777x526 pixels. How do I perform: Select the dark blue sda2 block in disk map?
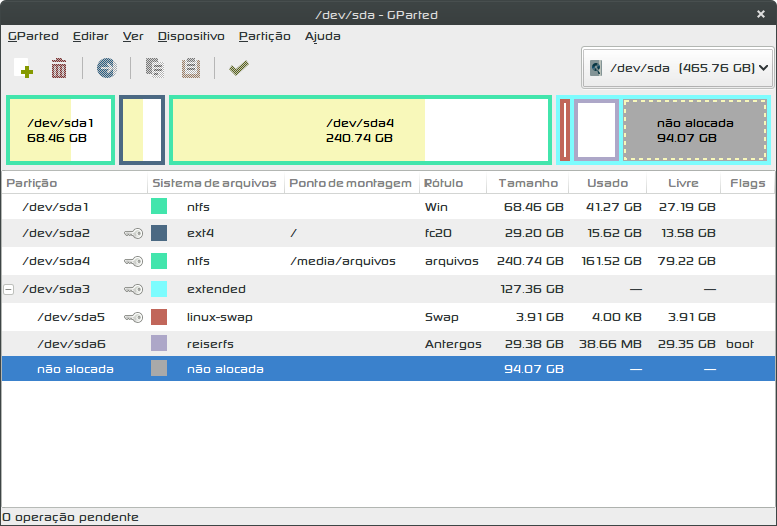click(142, 130)
